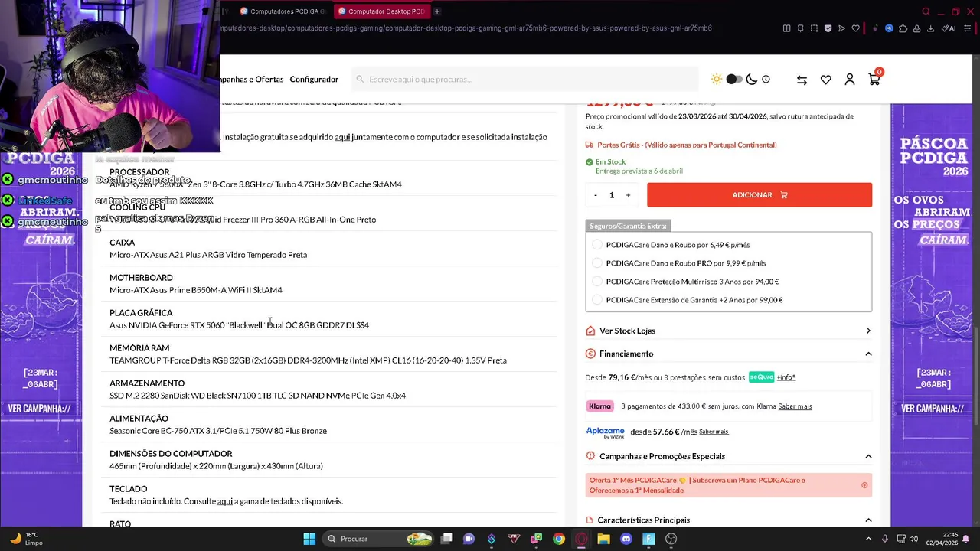The height and width of the screenshot is (551, 980).
Task: Open OBS Studio from taskbar
Action: [671, 539]
